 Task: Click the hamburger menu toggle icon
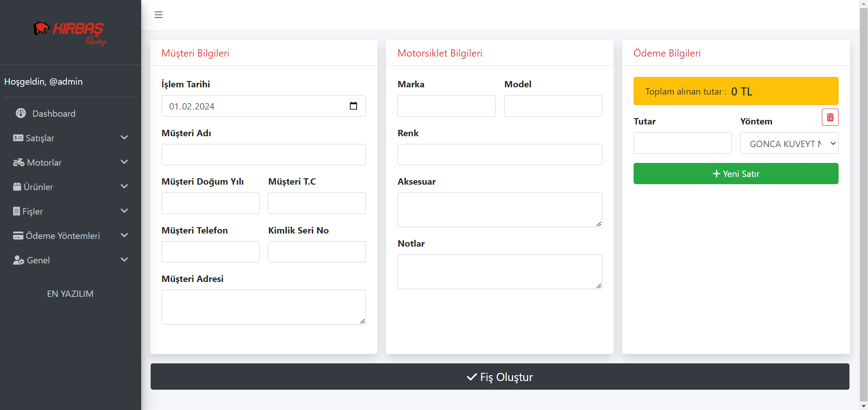[158, 15]
